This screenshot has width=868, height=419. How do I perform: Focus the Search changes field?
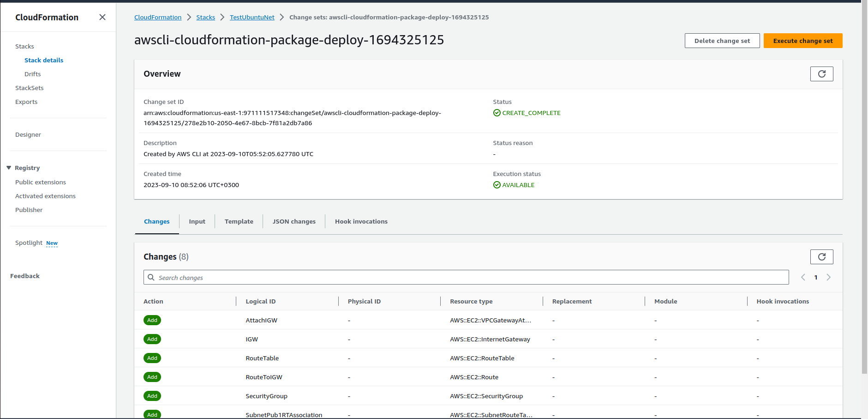pos(466,277)
